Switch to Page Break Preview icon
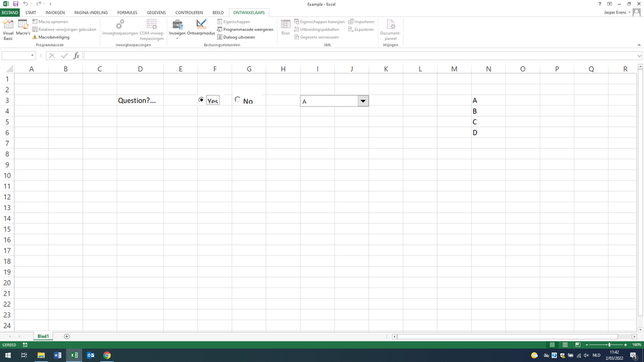The height and width of the screenshot is (362, 644). [578, 345]
